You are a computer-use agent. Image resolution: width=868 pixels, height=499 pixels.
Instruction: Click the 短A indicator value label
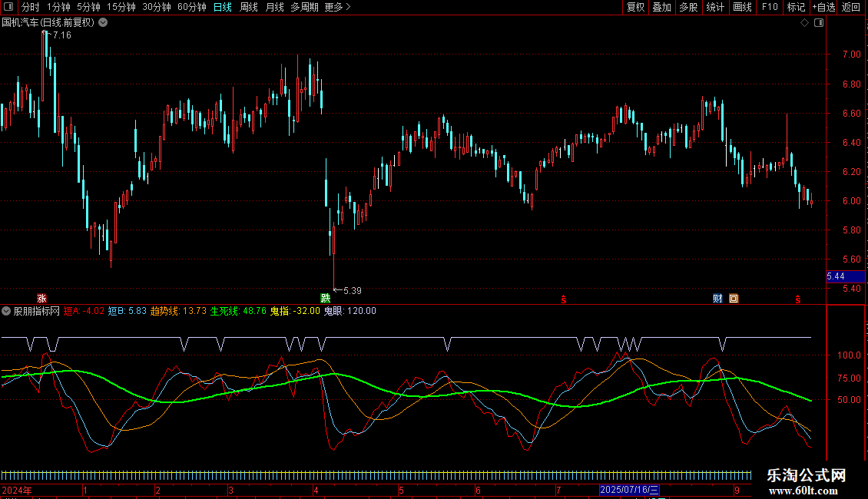point(84,311)
